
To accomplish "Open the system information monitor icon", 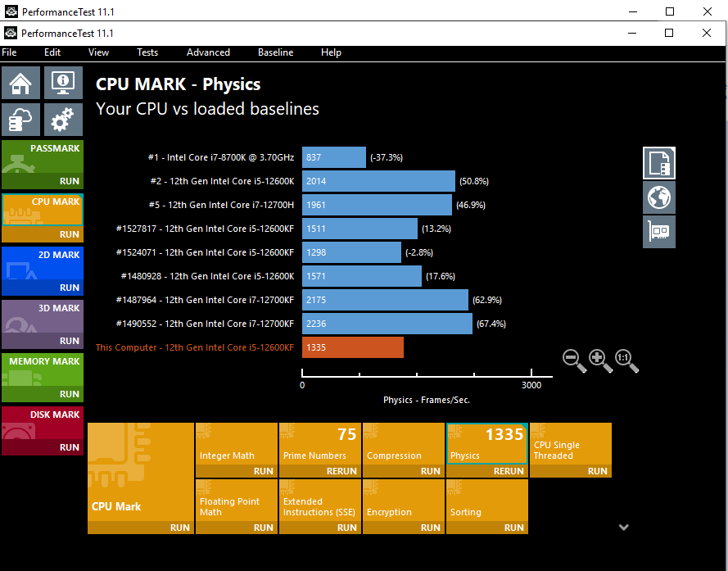I will [64, 83].
